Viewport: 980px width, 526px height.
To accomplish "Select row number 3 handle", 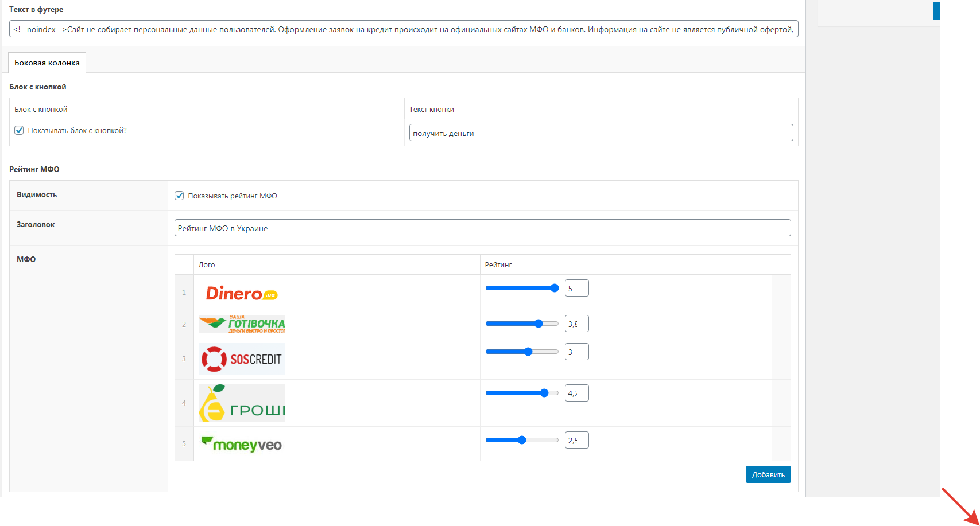I will pyautogui.click(x=184, y=359).
